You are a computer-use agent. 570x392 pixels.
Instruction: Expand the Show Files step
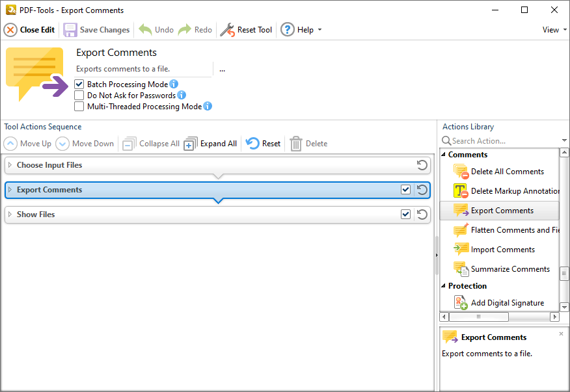point(10,215)
